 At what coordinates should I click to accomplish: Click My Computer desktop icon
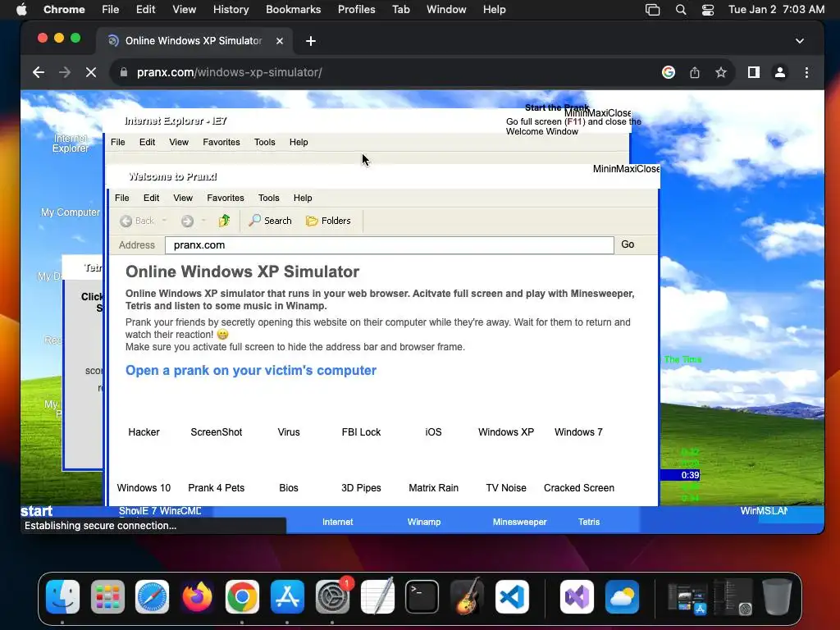point(71,212)
